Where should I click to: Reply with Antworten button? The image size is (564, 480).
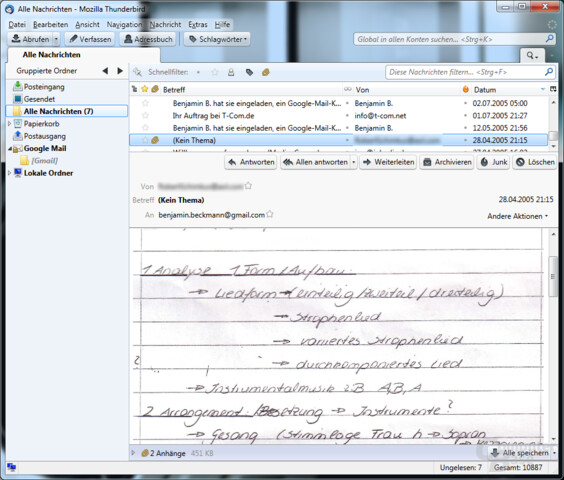tap(251, 162)
